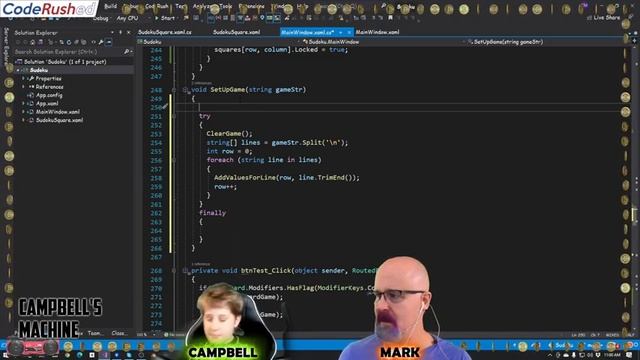Switch to the inactive MainWindow.xaml editor tab
The width and height of the screenshot is (640, 360).
click(x=378, y=32)
